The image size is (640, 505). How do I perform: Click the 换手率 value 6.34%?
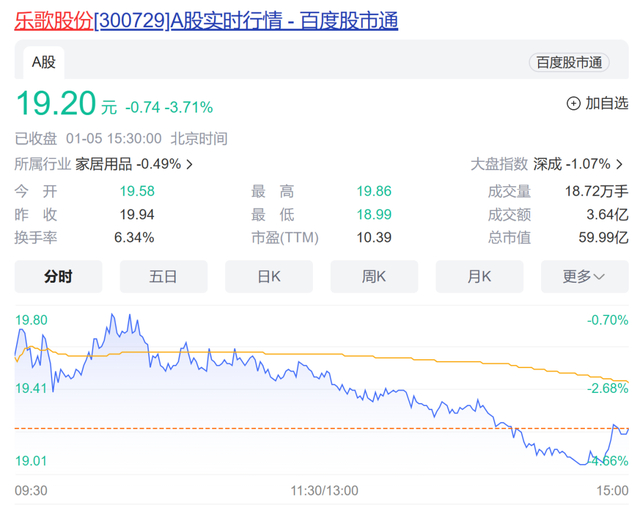click(134, 237)
